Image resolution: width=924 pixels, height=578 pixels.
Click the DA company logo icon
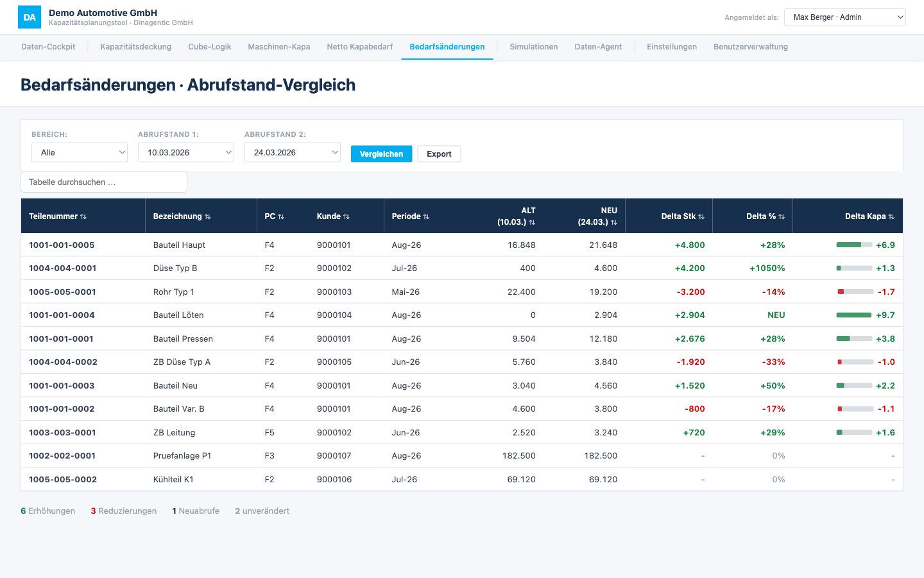tap(30, 17)
